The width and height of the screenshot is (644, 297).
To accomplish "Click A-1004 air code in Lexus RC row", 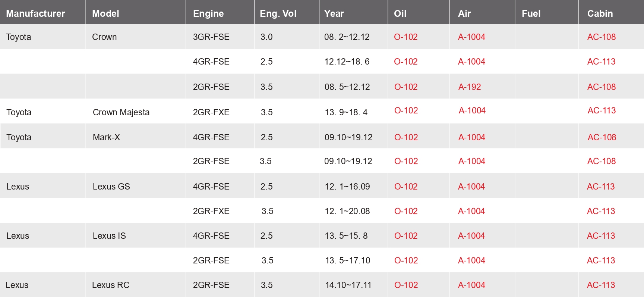I will (x=472, y=285).
